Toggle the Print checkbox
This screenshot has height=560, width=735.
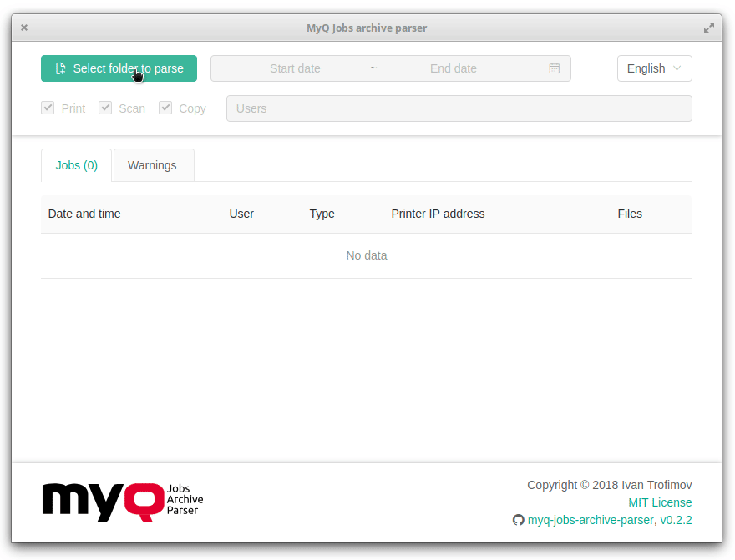click(48, 108)
